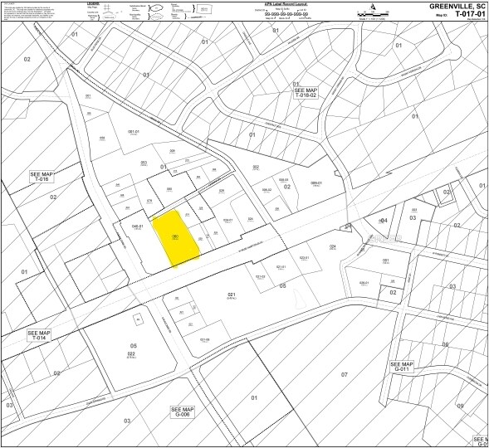Screen dimensions: 489x448
Task: Select parcel label "022"
Action: [131, 354]
